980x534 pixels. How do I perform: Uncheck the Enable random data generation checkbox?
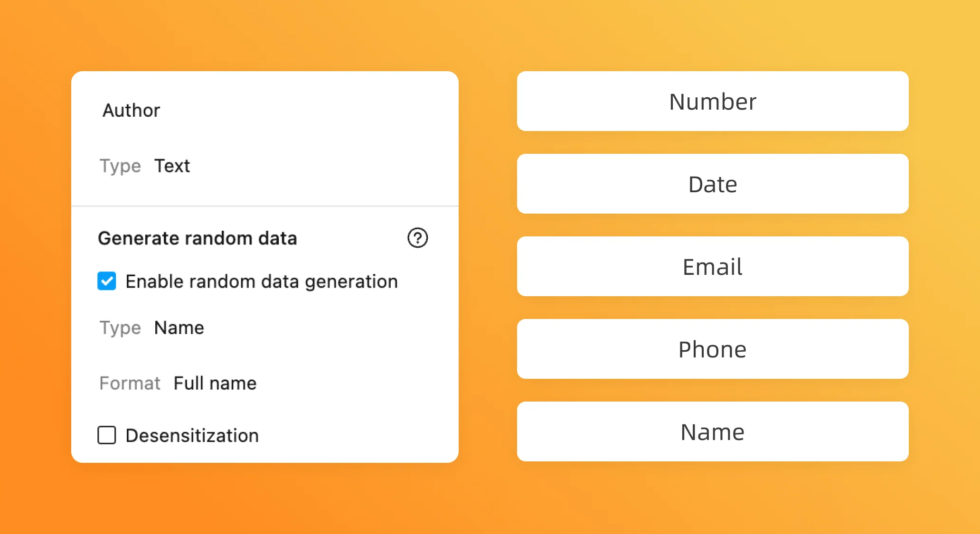coord(107,281)
